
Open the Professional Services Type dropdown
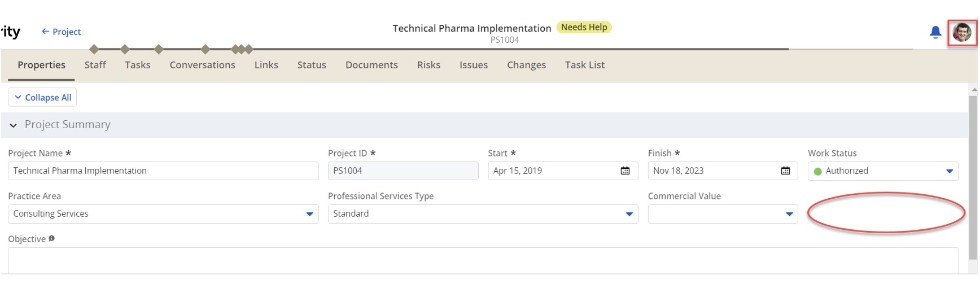point(483,214)
